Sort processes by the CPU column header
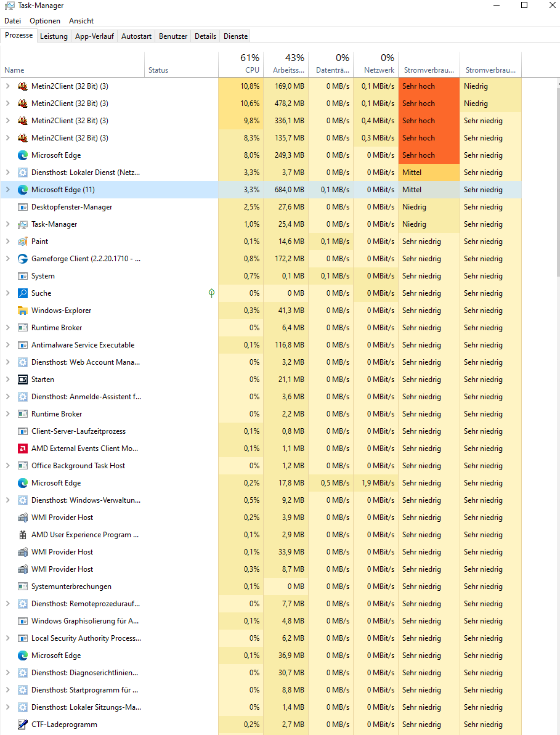This screenshot has width=560, height=735. point(241,63)
